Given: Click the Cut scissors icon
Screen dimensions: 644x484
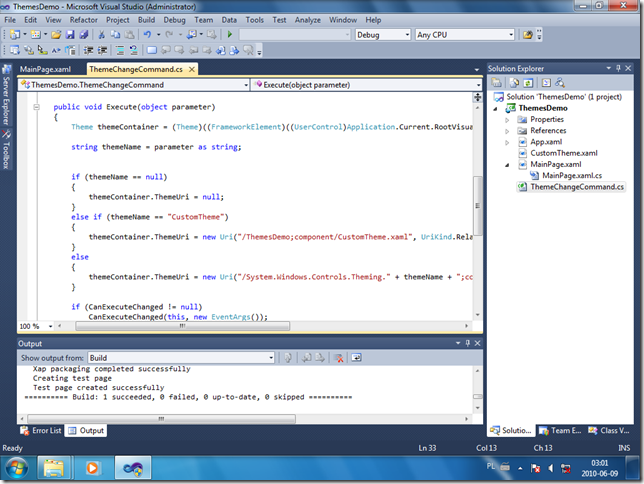Looking at the screenshot, I should 101,35.
